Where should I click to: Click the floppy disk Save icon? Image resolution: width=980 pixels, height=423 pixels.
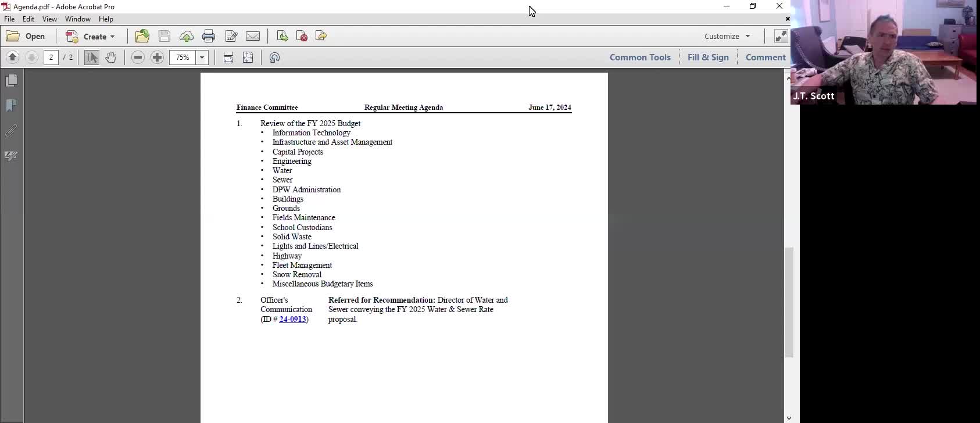click(x=164, y=36)
